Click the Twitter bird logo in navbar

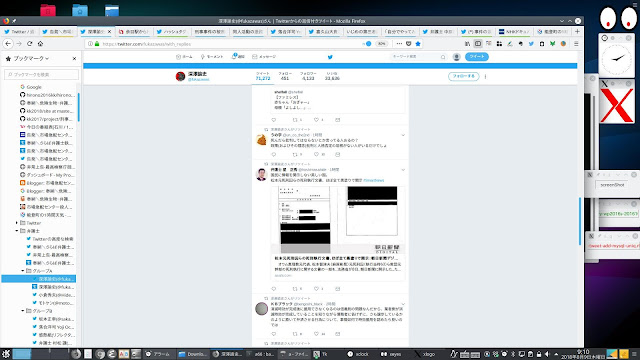[330, 57]
